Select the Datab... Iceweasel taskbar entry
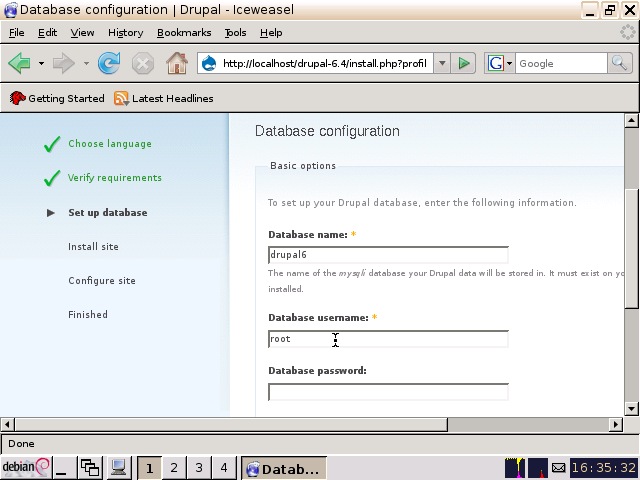The width and height of the screenshot is (640, 480). [x=284, y=468]
